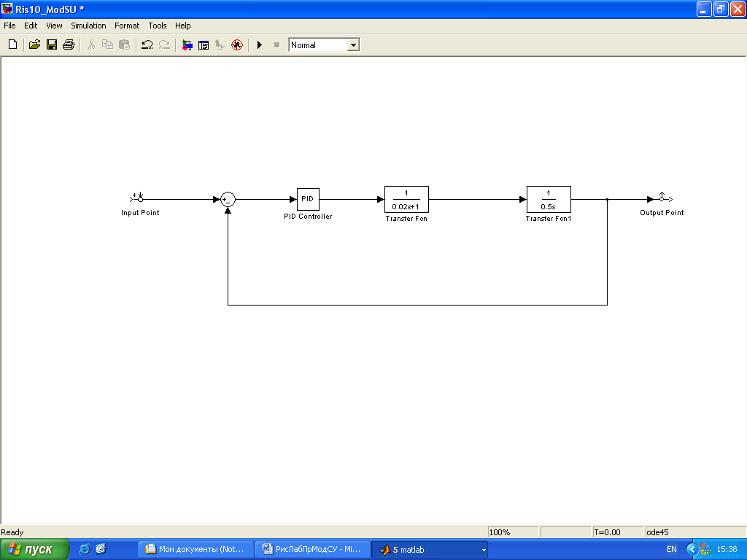Screen dimensions: 747x560
Task: Click the EN language indicator
Action: pyautogui.click(x=672, y=550)
